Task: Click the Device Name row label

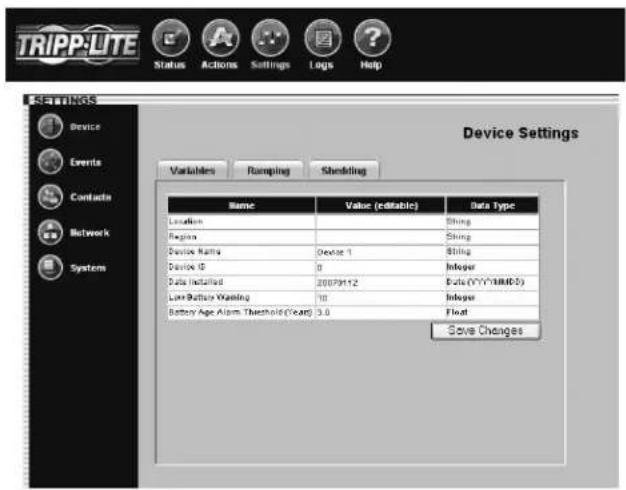Action: [x=194, y=252]
